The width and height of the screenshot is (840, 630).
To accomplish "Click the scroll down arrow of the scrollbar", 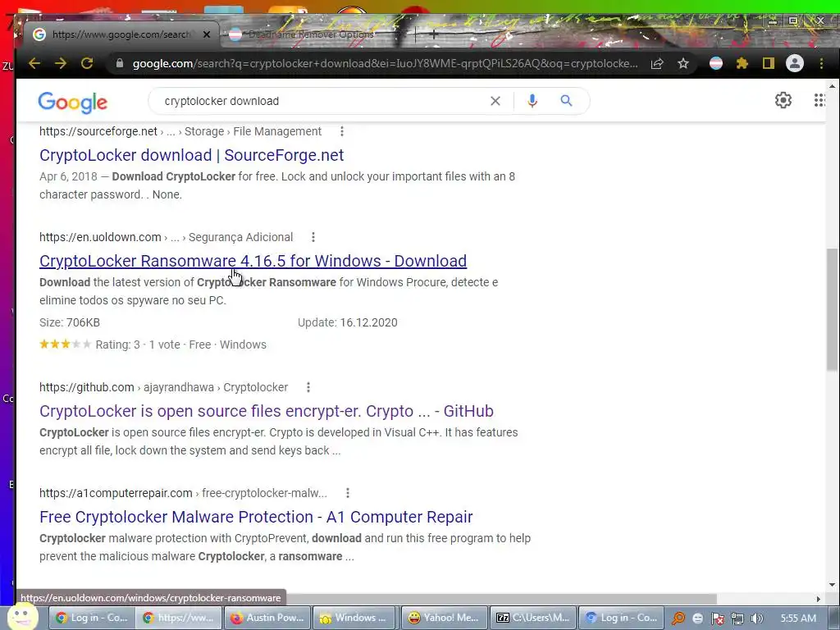I will coord(832,585).
